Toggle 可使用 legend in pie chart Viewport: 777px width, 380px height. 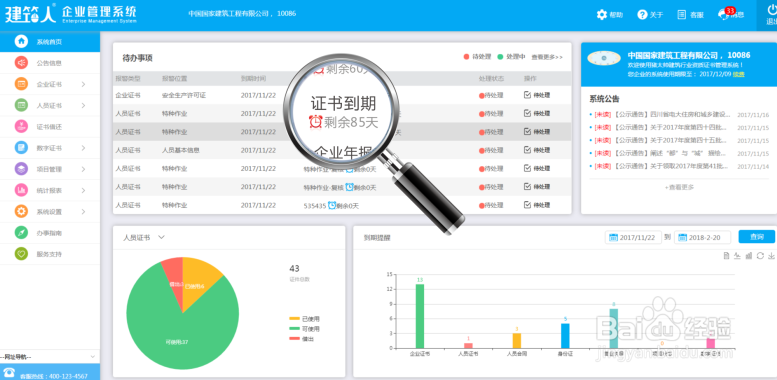point(304,328)
